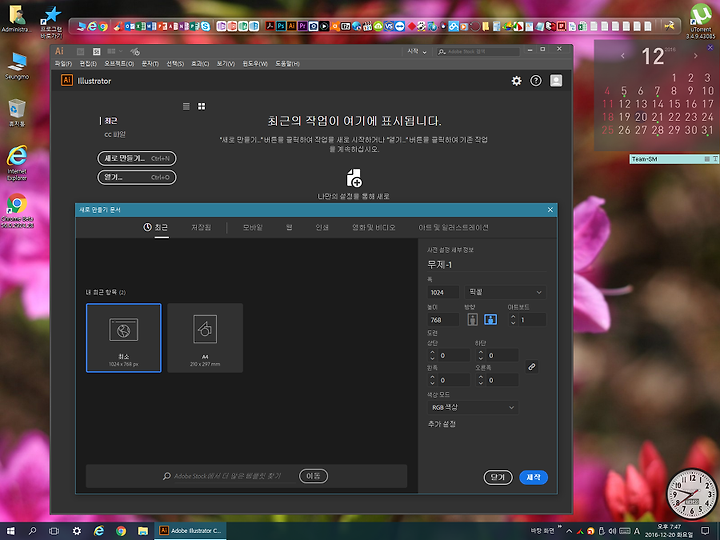Open the 시작 workspace switcher dropdown

click(x=416, y=51)
